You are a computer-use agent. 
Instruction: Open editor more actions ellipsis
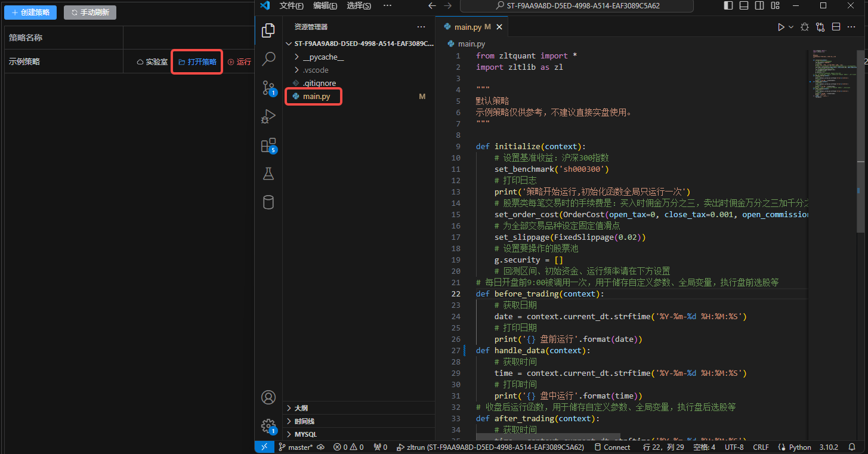(852, 27)
